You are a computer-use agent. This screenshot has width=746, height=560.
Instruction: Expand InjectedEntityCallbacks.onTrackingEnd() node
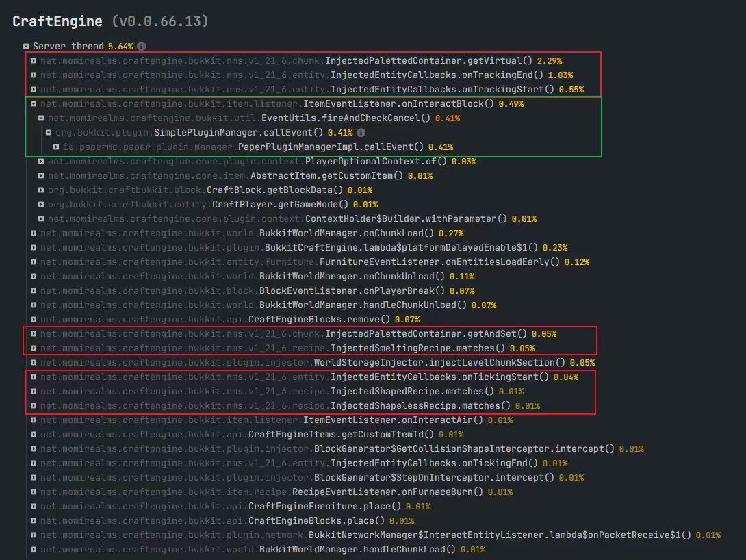coord(34,75)
